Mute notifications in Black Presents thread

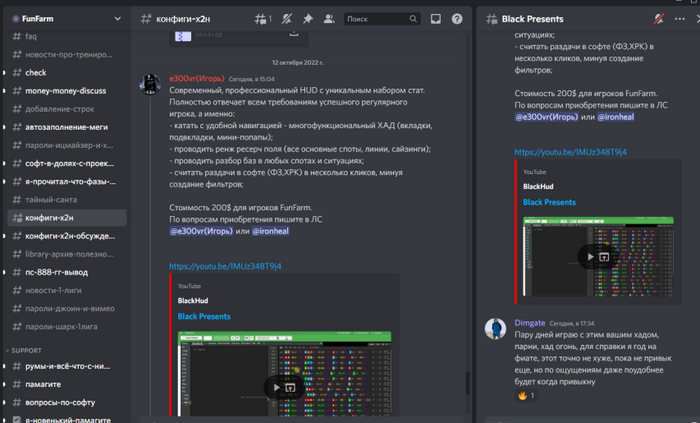[x=658, y=19]
